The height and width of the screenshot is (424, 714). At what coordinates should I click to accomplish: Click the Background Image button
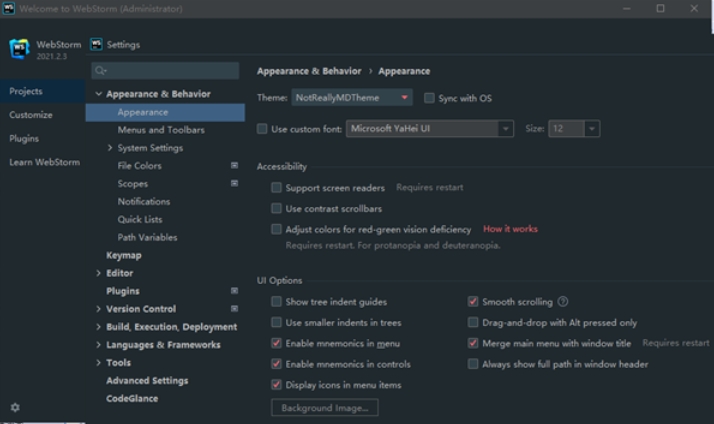tap(325, 408)
